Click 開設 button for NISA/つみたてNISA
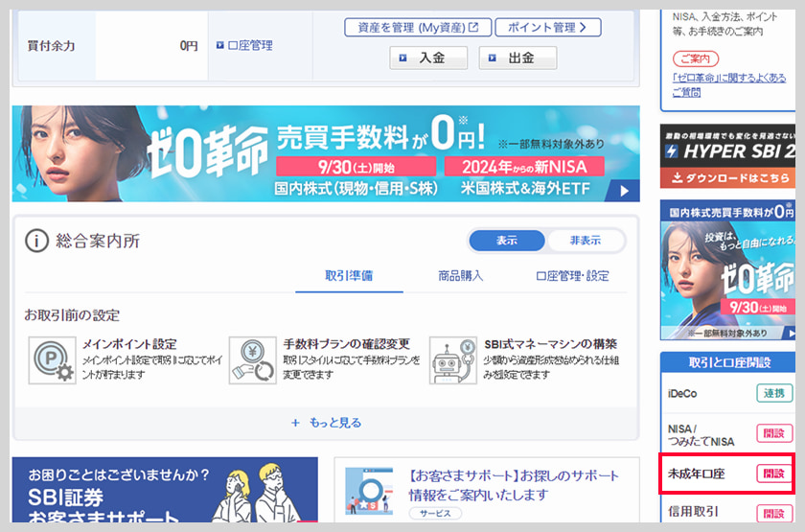805x532 pixels. (x=774, y=433)
